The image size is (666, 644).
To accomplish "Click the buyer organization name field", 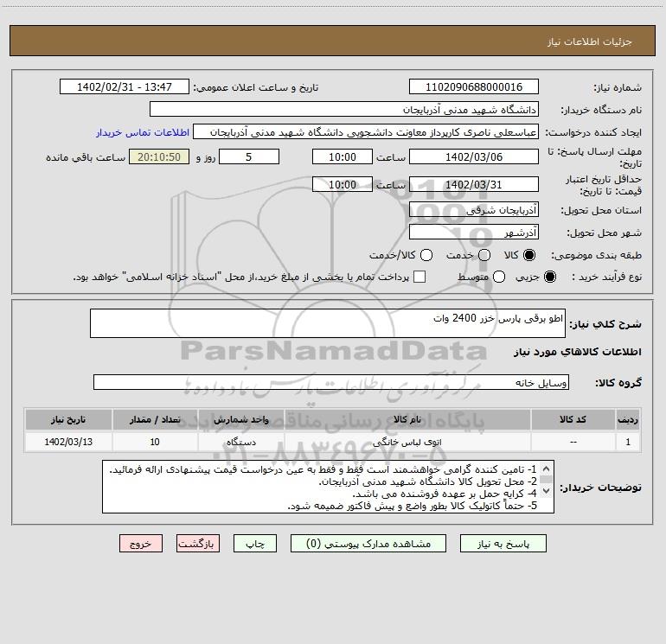I will [344, 109].
